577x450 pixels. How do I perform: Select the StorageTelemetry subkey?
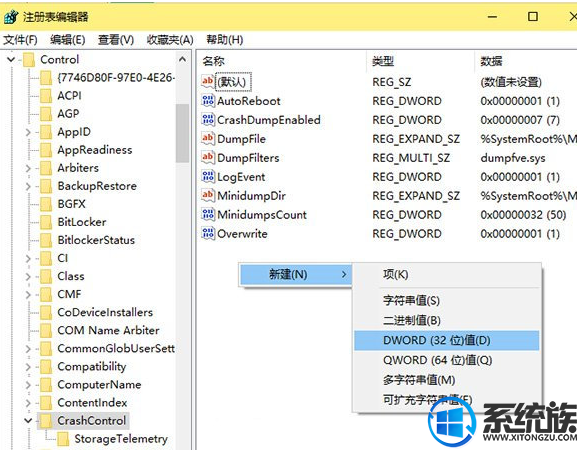(121, 438)
